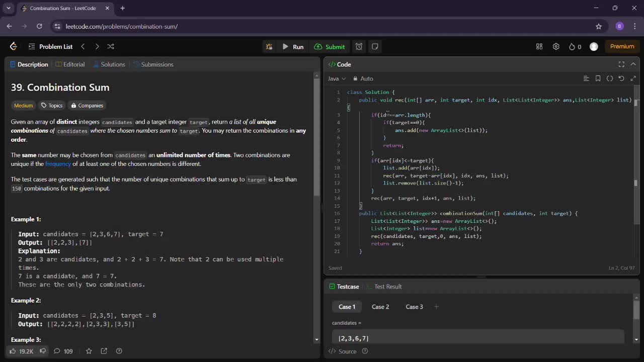This screenshot has height=362, width=644.
Task: Format code with the lines icon
Action: (x=586, y=78)
